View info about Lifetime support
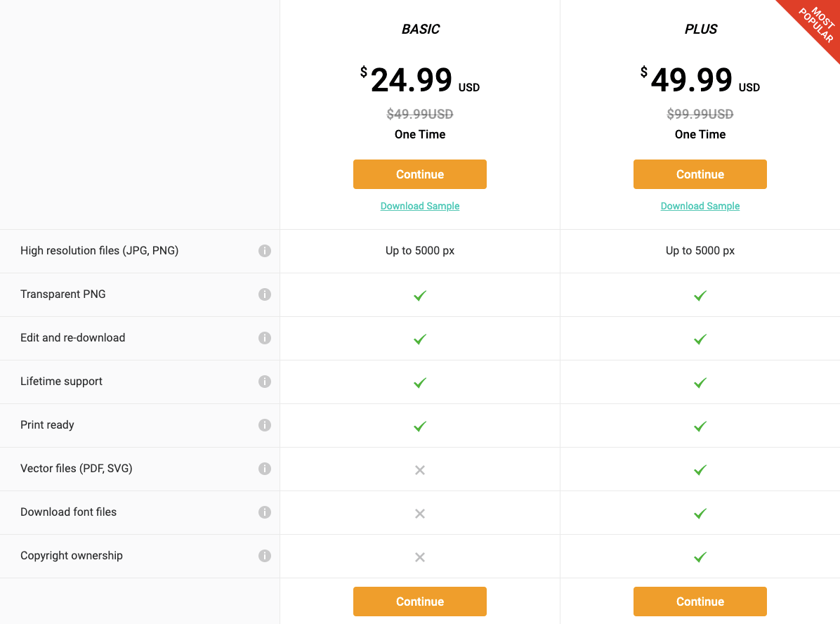The width and height of the screenshot is (840, 624). [x=265, y=382]
